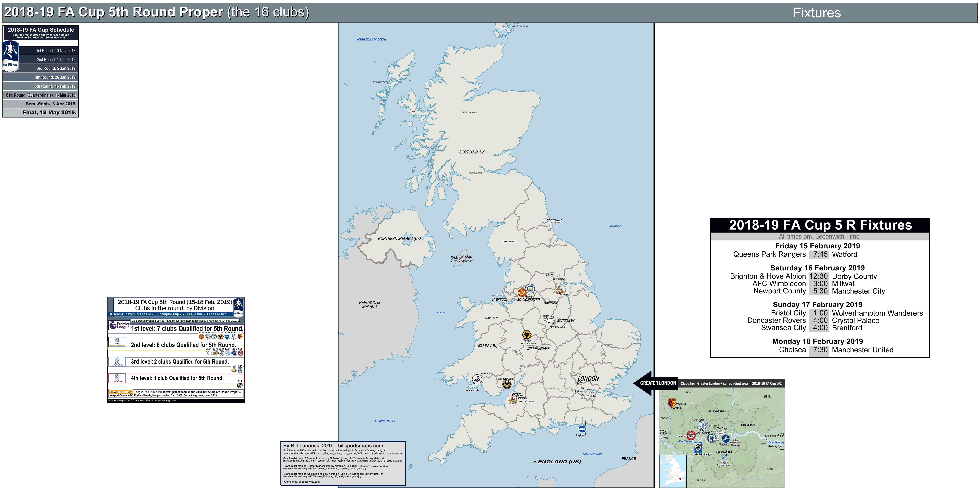Click 'Queens Park Rangers' in the fixtures list
980x499 pixels.
pos(769,254)
